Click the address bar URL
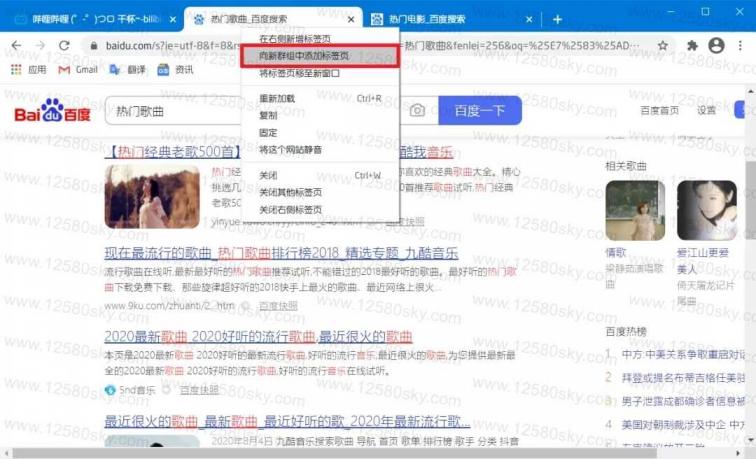Image resolution: width=756 pixels, height=459 pixels. (371, 46)
